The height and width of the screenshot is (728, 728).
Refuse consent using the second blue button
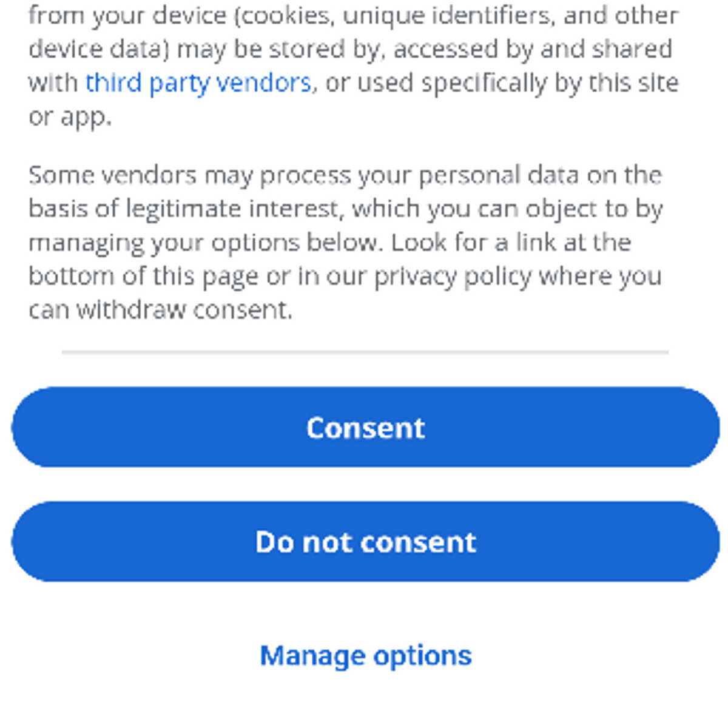(365, 541)
